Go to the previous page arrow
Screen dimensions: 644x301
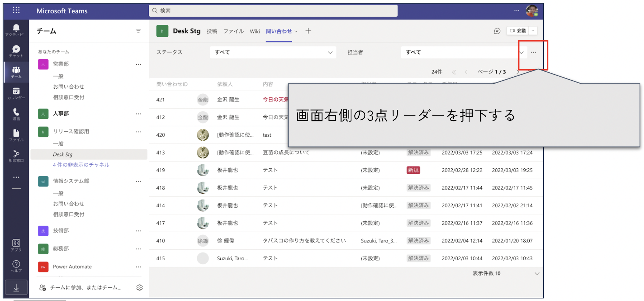pos(466,72)
